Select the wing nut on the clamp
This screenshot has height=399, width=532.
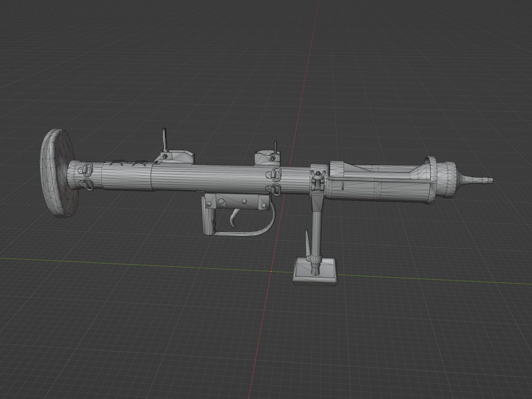coord(318,175)
